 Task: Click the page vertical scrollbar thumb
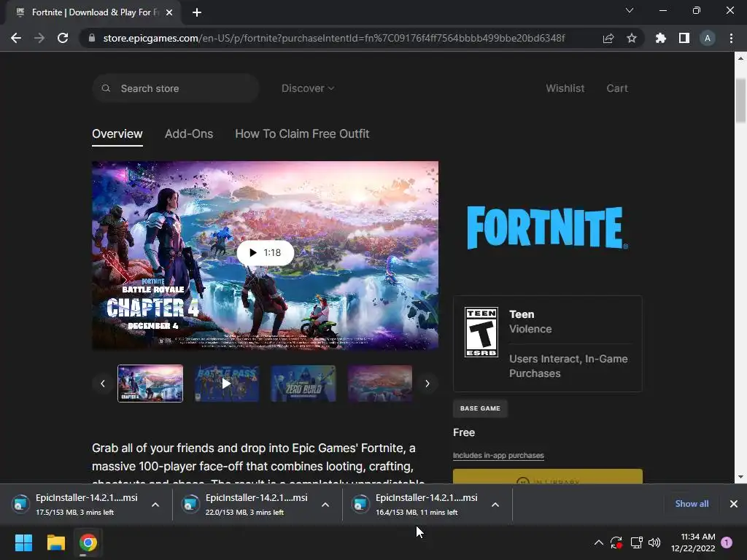pos(740,101)
